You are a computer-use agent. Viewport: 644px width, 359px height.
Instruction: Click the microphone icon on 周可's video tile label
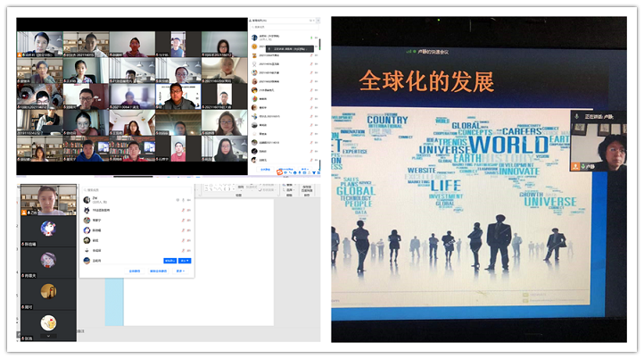click(22, 306)
